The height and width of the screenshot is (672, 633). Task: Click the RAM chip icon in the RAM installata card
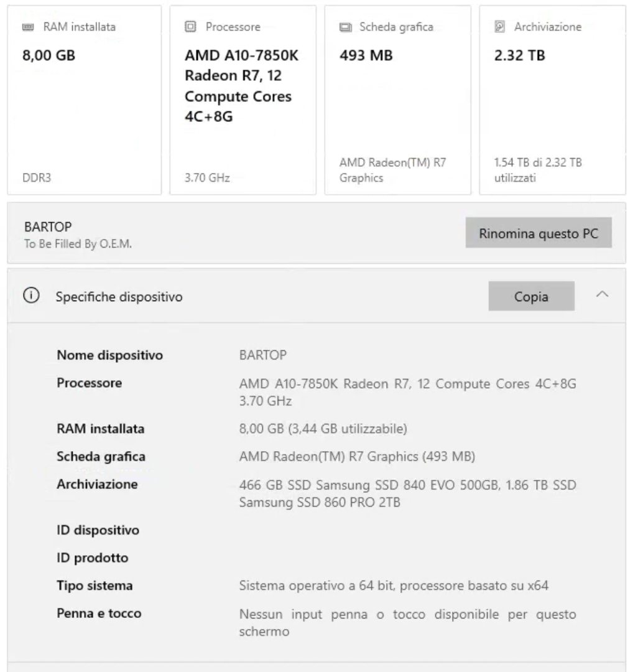(x=28, y=27)
